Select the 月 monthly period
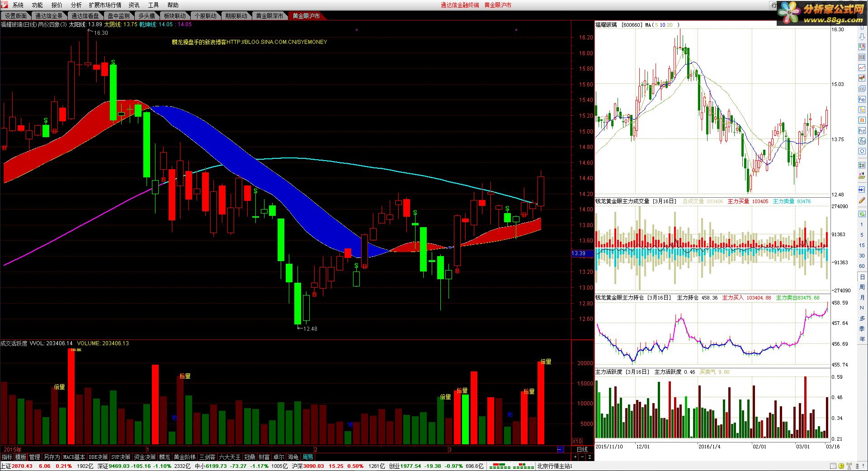Image resolution: width=868 pixels, height=471 pixels. click(862, 298)
